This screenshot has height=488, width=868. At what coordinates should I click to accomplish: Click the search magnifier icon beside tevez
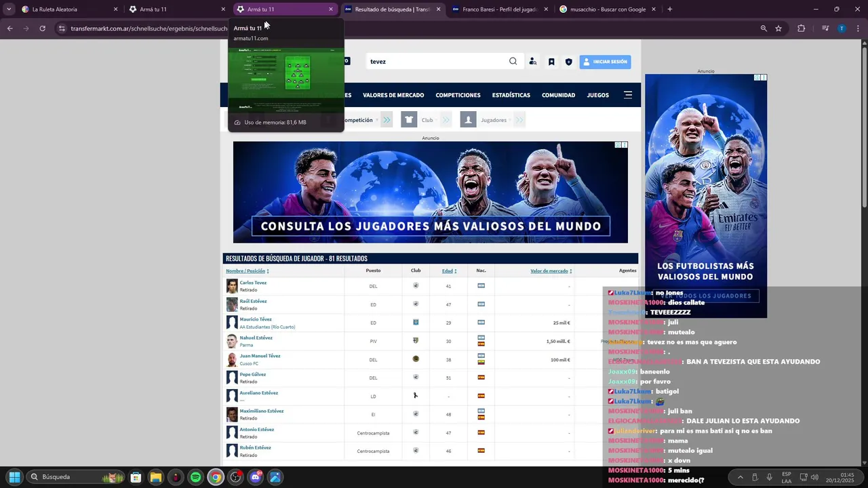[513, 61]
